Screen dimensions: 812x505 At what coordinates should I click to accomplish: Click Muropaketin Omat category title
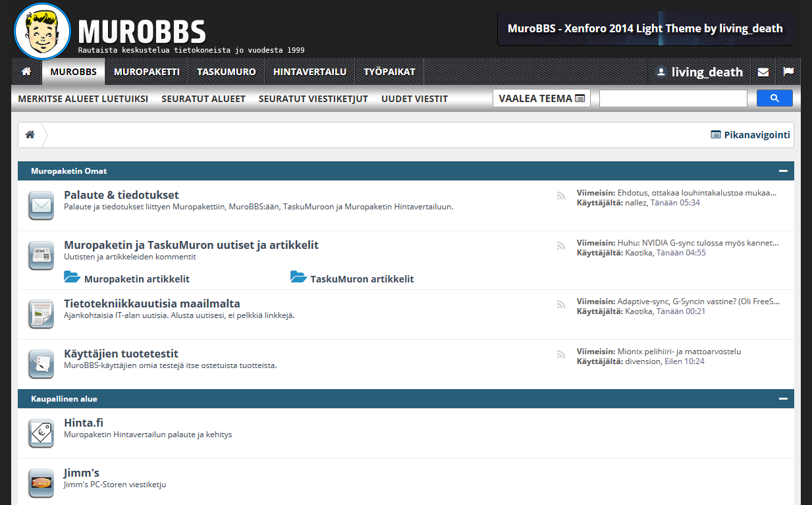click(68, 171)
